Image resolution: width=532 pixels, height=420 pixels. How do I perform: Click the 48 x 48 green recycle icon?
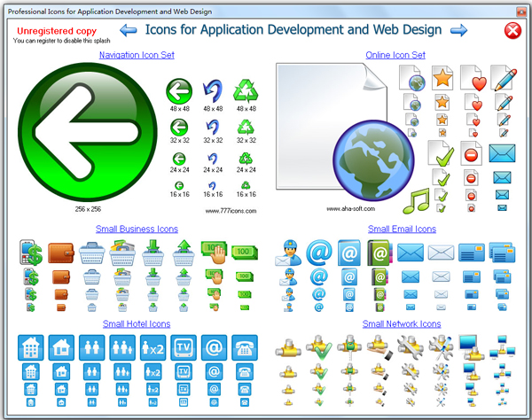tap(246, 91)
